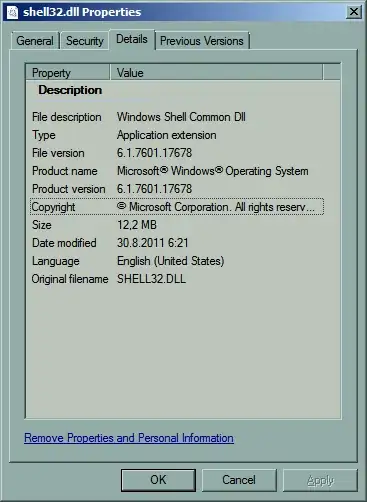Select the Description section heading
Viewport: 367px width, 502px height.
(x=70, y=90)
